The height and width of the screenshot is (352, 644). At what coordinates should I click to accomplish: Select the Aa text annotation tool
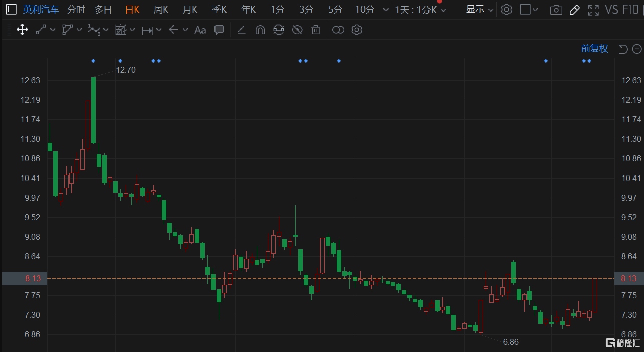(200, 30)
